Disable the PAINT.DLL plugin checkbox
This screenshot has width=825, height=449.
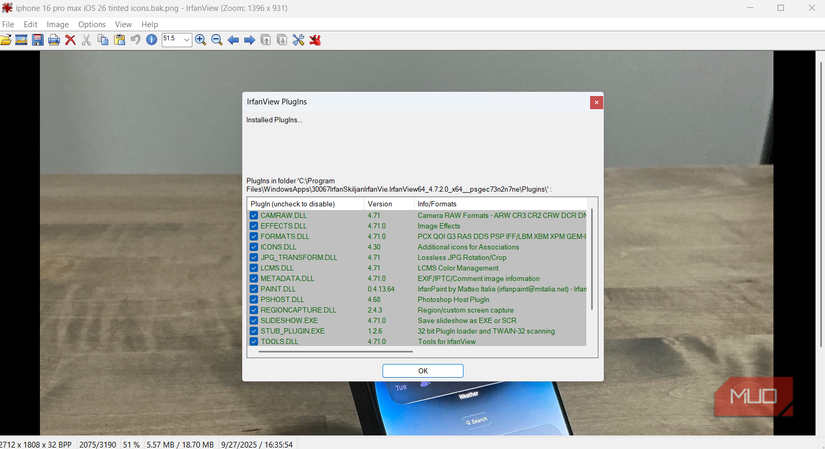[x=254, y=289]
